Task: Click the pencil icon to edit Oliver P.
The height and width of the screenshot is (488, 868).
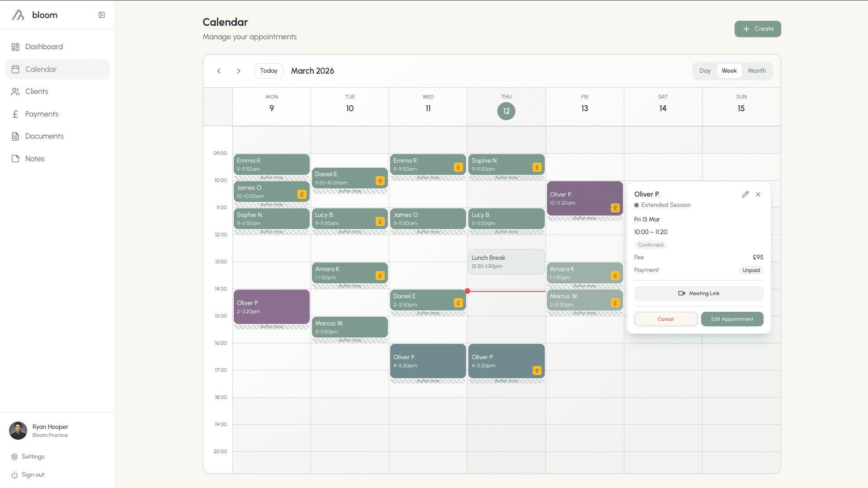Action: [745, 194]
